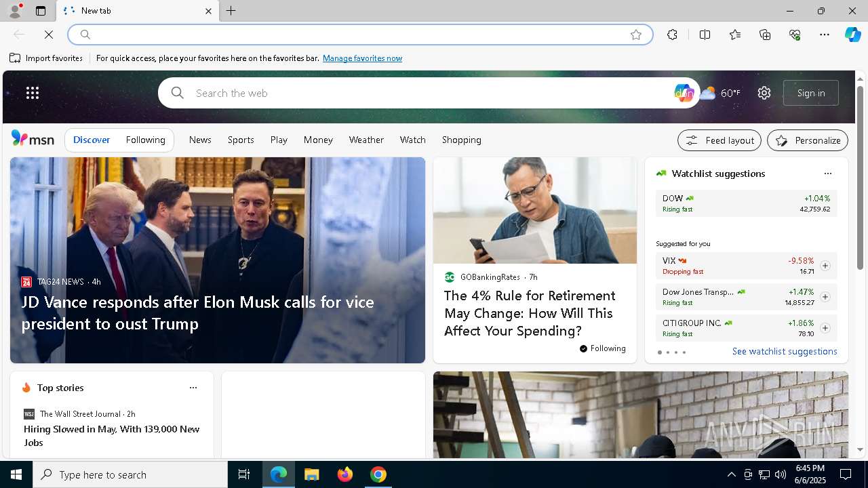Open the notification center

coord(846,474)
